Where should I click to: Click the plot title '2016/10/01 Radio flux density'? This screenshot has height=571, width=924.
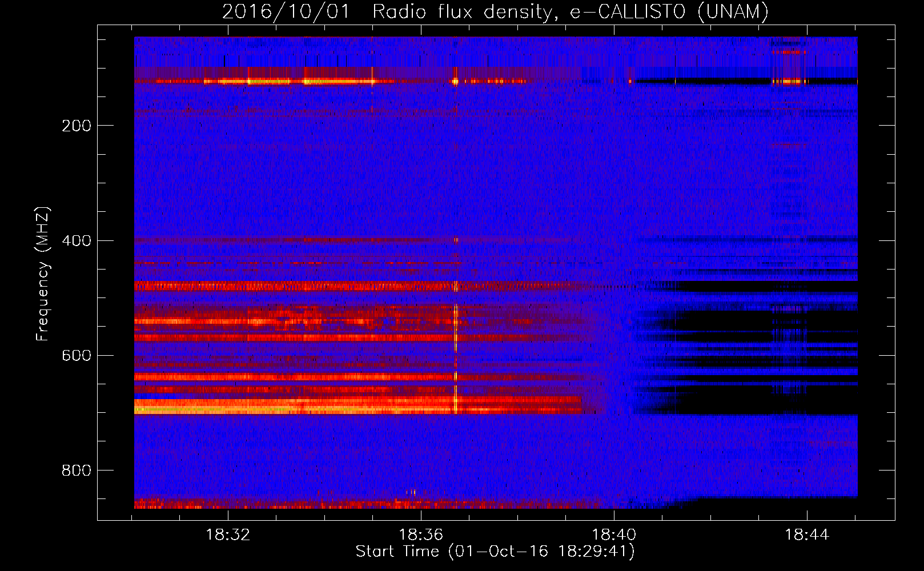(495, 12)
